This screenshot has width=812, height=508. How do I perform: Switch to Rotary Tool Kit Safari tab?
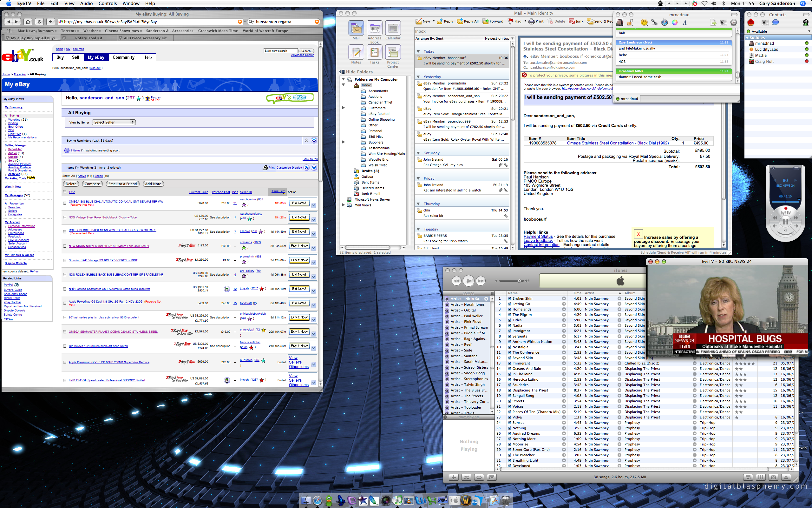tap(88, 38)
